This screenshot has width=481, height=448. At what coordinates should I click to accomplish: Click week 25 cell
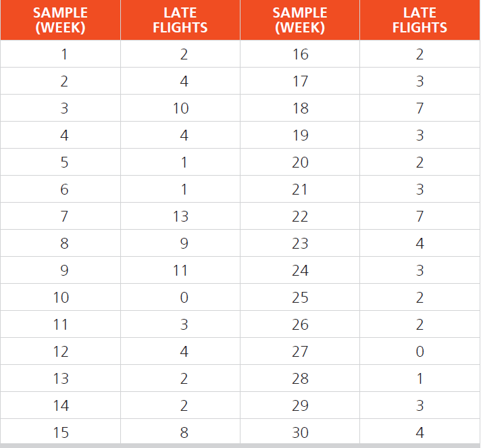coord(300,297)
